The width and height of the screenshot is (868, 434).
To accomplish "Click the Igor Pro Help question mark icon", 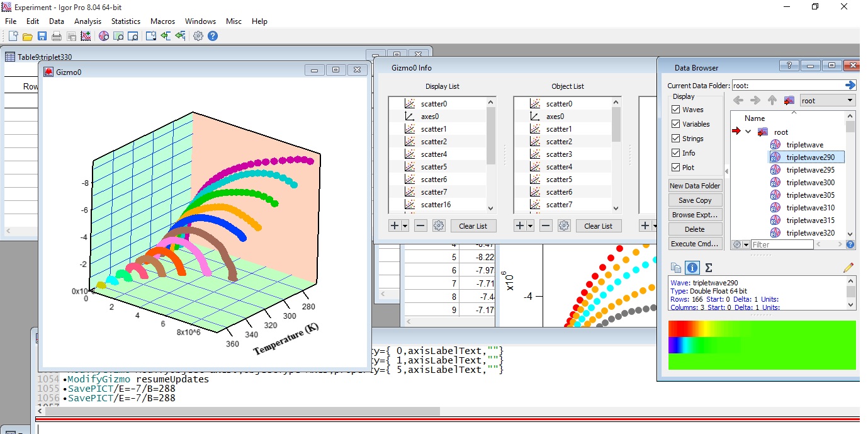I will (213, 36).
